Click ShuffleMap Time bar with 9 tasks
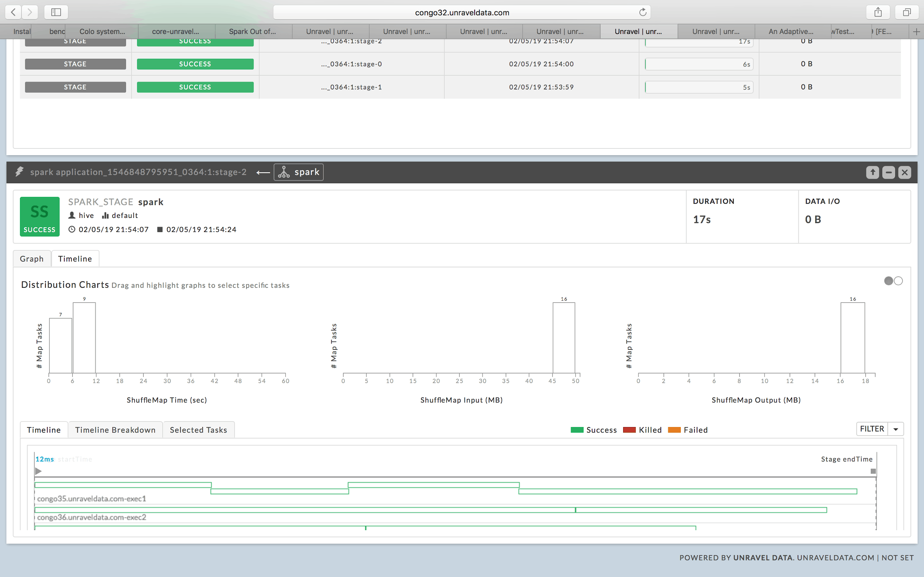This screenshot has height=577, width=924. [84, 338]
